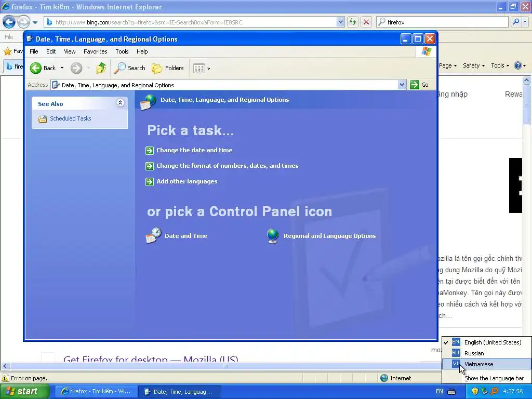Open the Safety menu in Internet Explorer
This screenshot has width=532, height=399.
tap(474, 65)
